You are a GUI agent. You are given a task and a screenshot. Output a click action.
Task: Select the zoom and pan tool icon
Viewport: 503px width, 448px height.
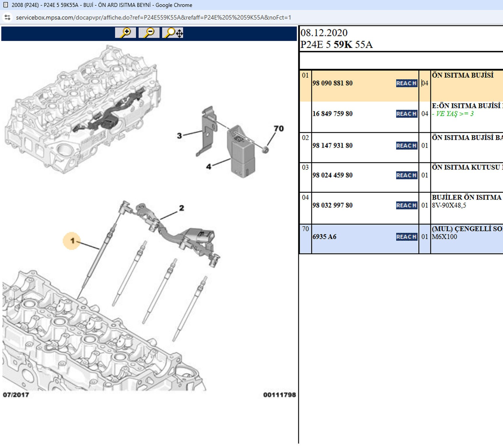coord(173,33)
